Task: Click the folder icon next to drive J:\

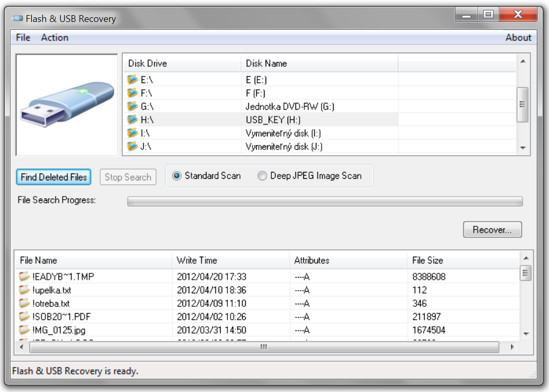Action: tap(132, 146)
